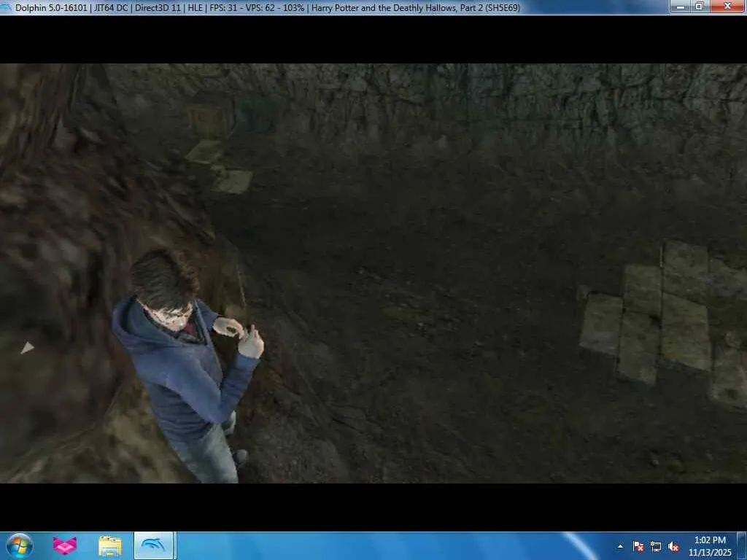Open network status tray icon
This screenshot has width=747, height=560.
pyautogui.click(x=656, y=546)
